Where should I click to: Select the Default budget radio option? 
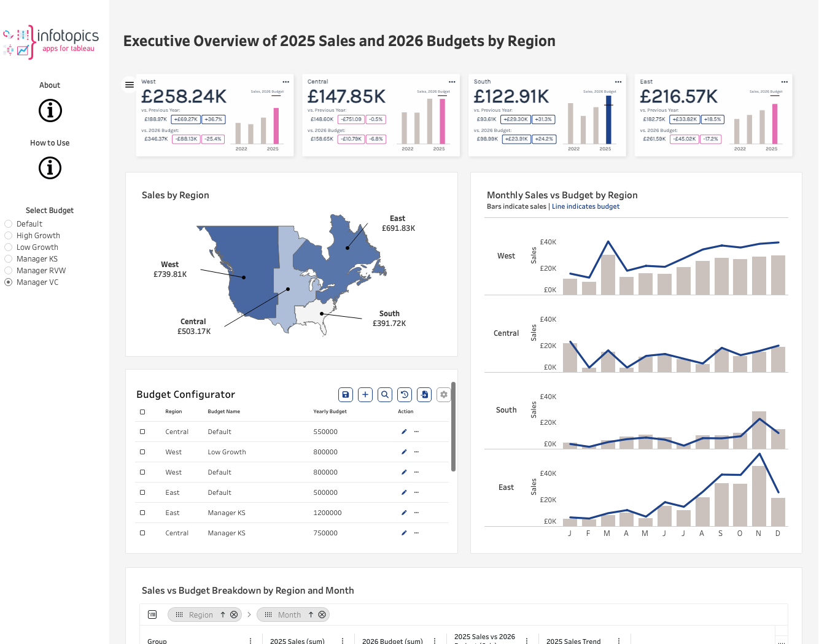pyautogui.click(x=9, y=224)
